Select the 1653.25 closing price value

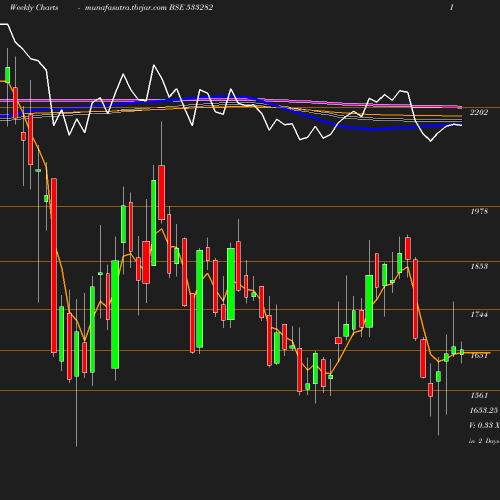coord(484,410)
